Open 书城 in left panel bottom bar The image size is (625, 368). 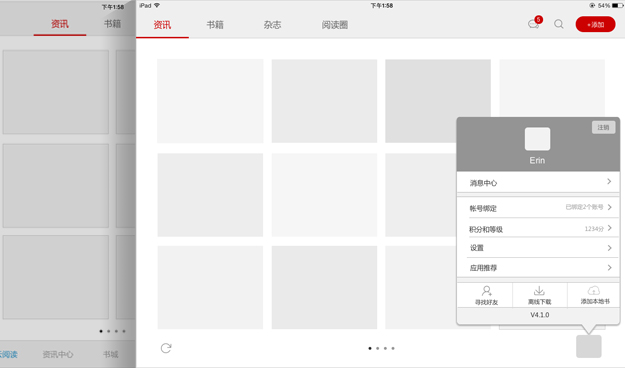coord(111,354)
